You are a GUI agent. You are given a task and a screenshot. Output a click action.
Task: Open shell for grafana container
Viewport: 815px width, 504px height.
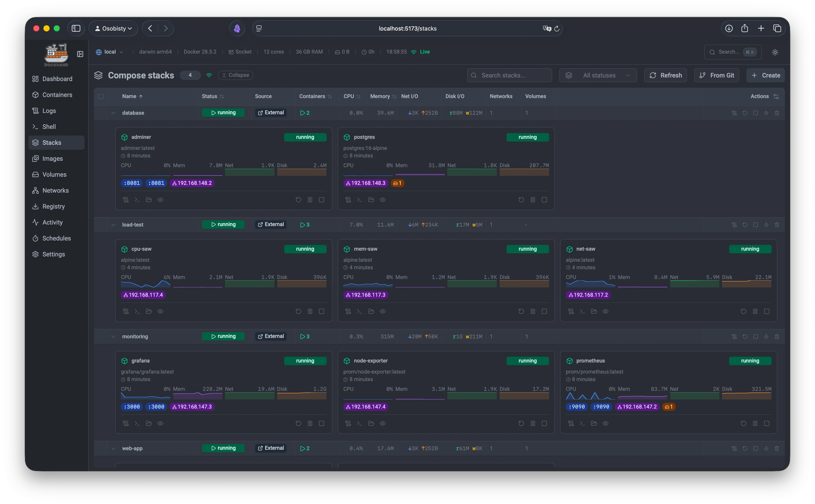pos(137,423)
